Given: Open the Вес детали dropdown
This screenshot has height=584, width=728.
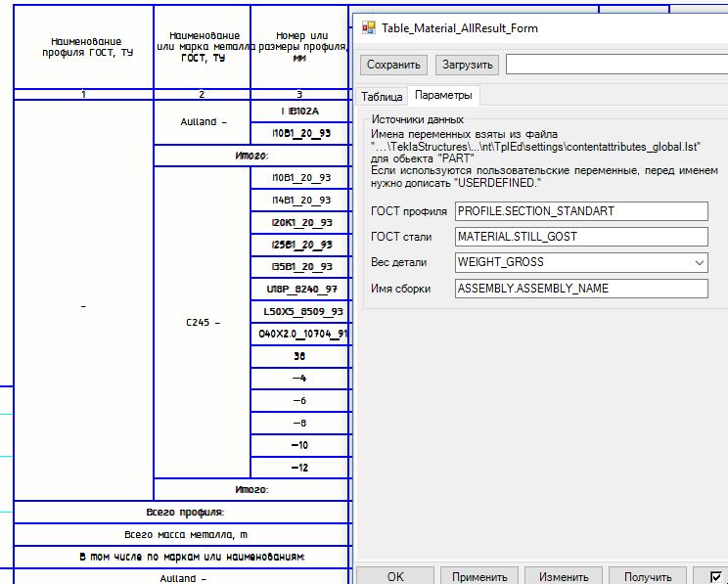Looking at the screenshot, I should 581,262.
